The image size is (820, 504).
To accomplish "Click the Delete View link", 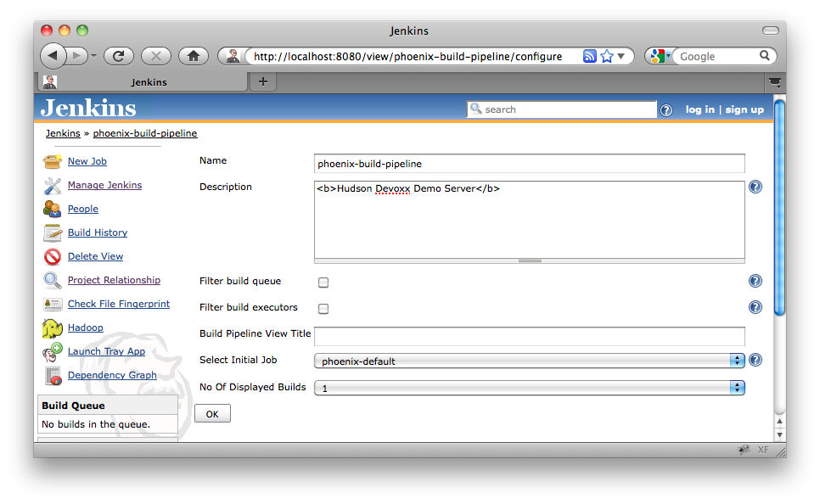I will [x=95, y=256].
